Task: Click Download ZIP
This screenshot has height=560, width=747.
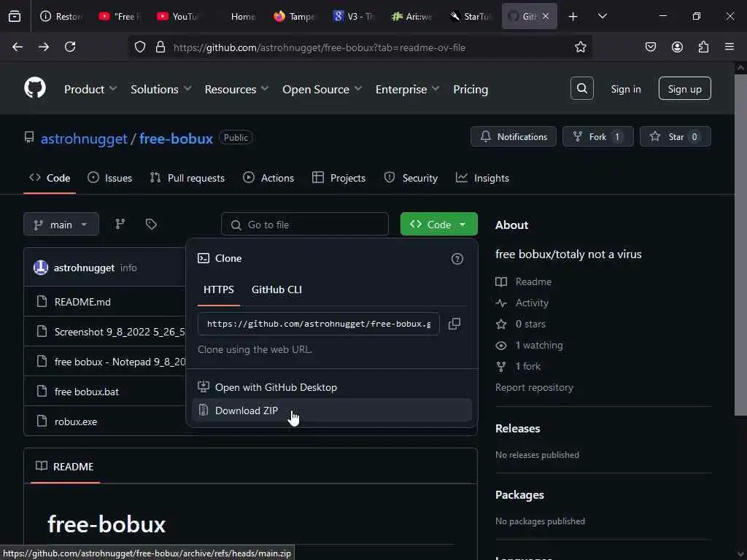Action: 332,411
